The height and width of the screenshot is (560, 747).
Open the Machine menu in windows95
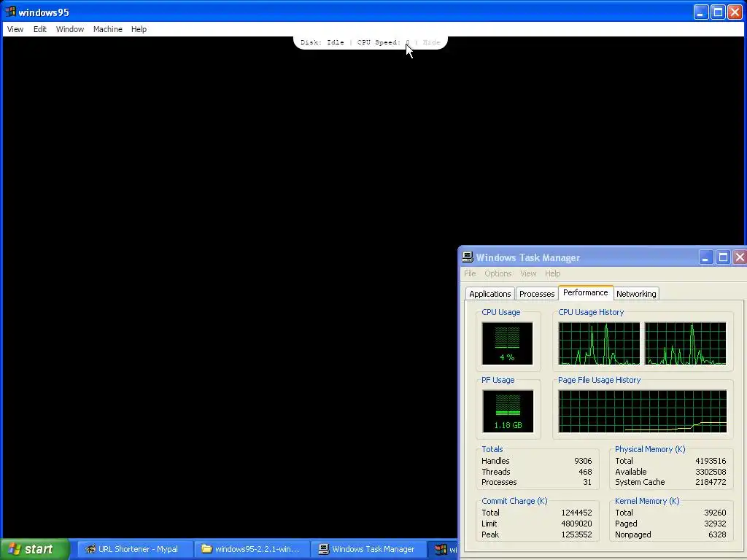click(x=108, y=29)
